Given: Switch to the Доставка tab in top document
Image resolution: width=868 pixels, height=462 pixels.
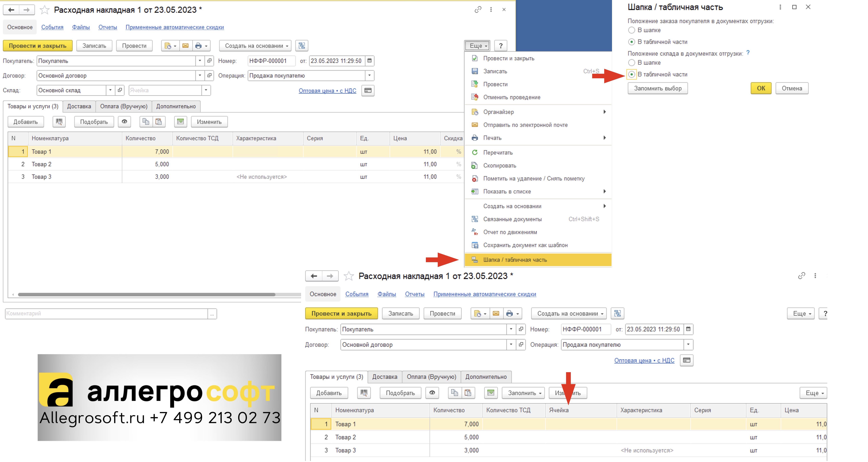Looking at the screenshot, I should click(79, 106).
